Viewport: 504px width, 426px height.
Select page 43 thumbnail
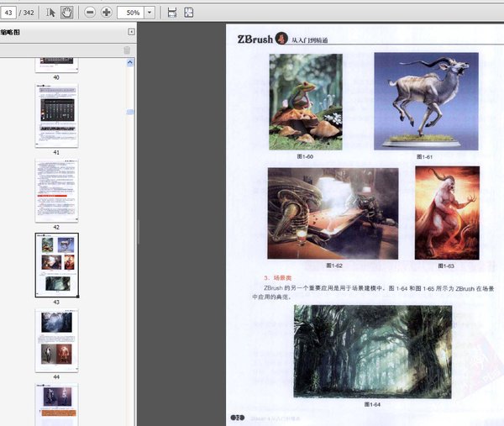pyautogui.click(x=56, y=266)
